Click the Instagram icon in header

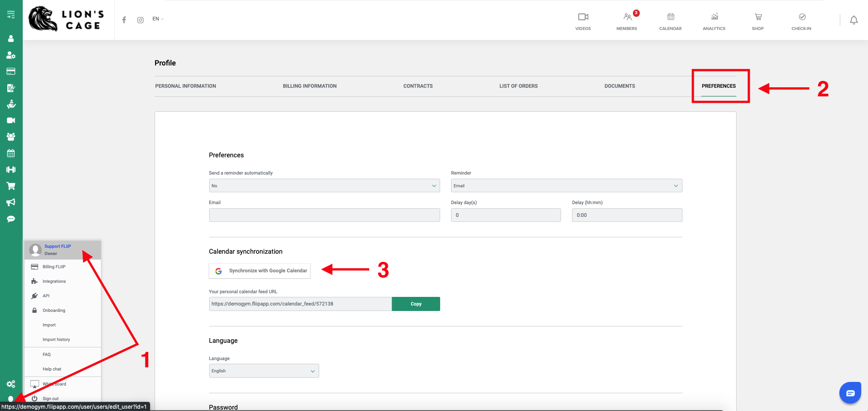pos(140,20)
